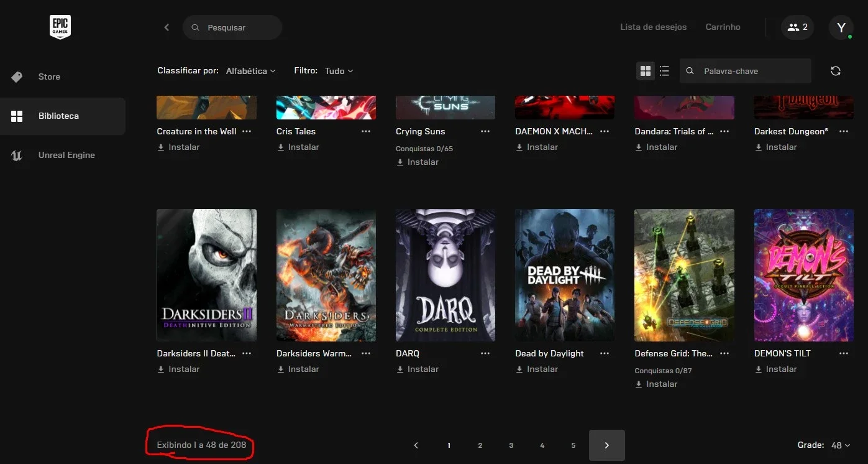Open options for Dead by Daylight
Screen dimensions: 868x464
605,353
